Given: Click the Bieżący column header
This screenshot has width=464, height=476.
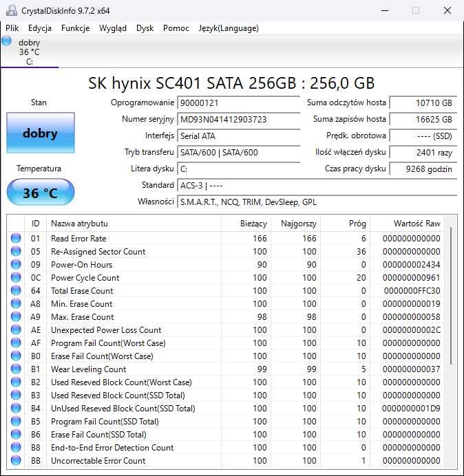Looking at the screenshot, I should (246, 224).
